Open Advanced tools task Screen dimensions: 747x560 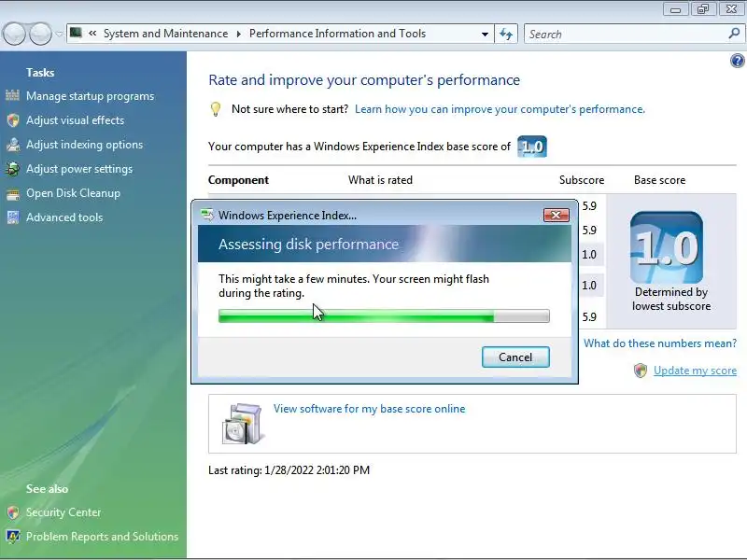tap(64, 217)
